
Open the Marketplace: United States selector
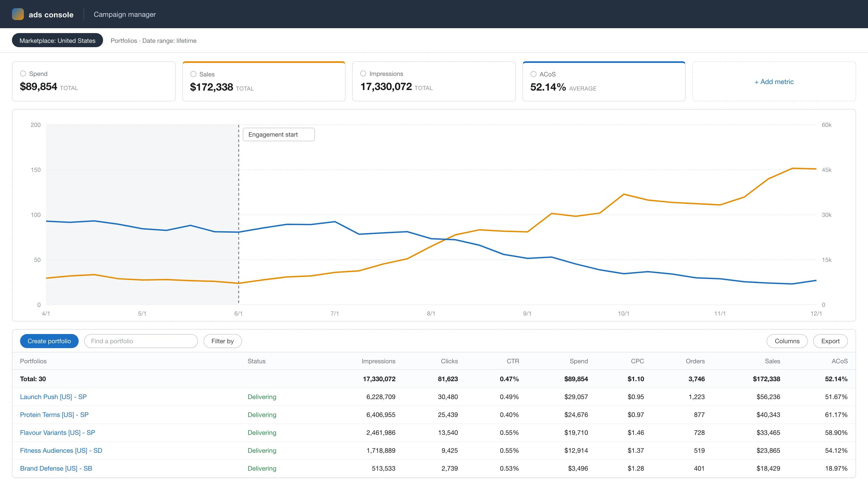coord(57,40)
